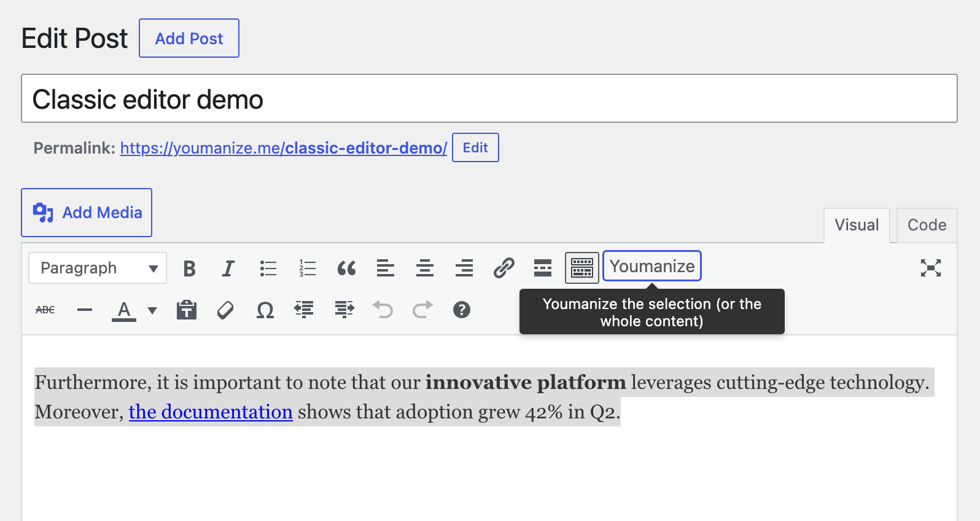Click the 'Edit Post' heading

click(74, 38)
